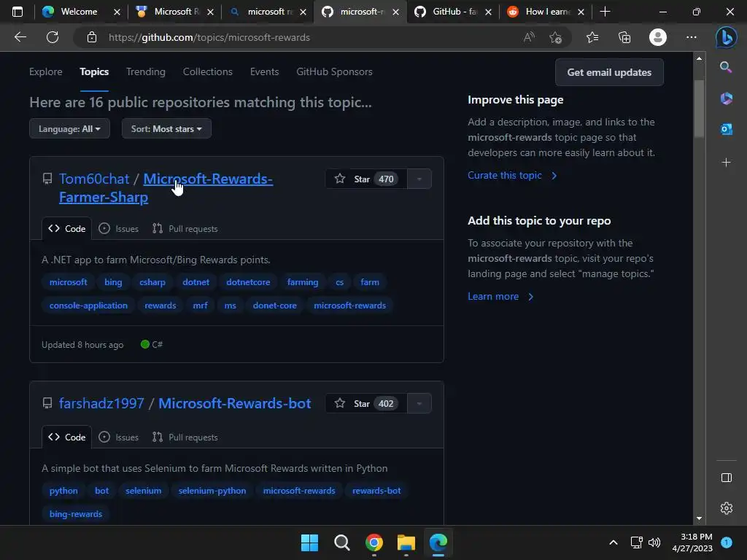Open the clock and date flyout
Image resolution: width=747 pixels, height=560 pixels.
click(x=692, y=542)
